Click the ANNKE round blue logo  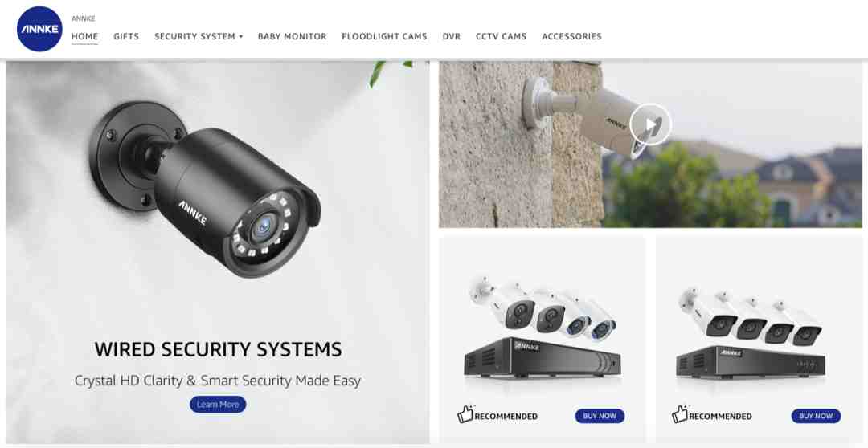pos(39,30)
